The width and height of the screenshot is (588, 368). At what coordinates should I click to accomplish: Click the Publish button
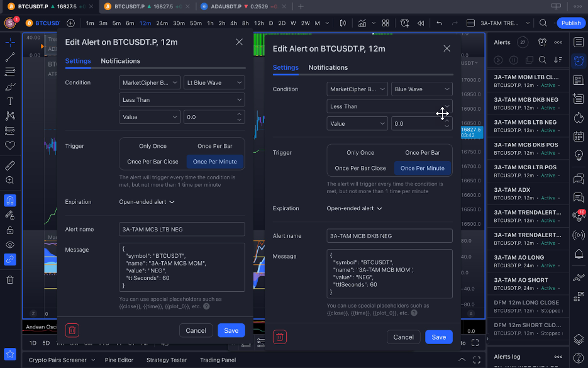coord(571,23)
